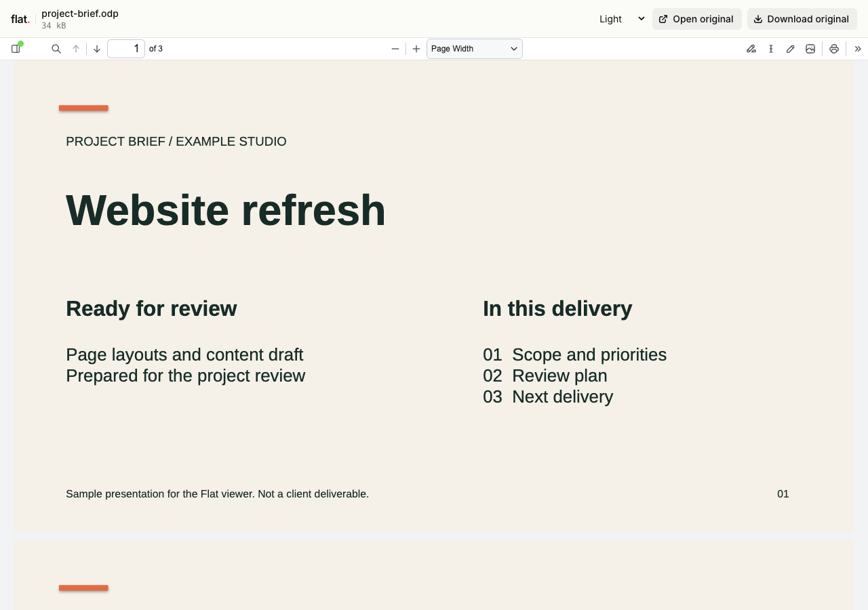Open the Page Width zoom dropdown
Screen dimensions: 868x610
(x=475, y=49)
